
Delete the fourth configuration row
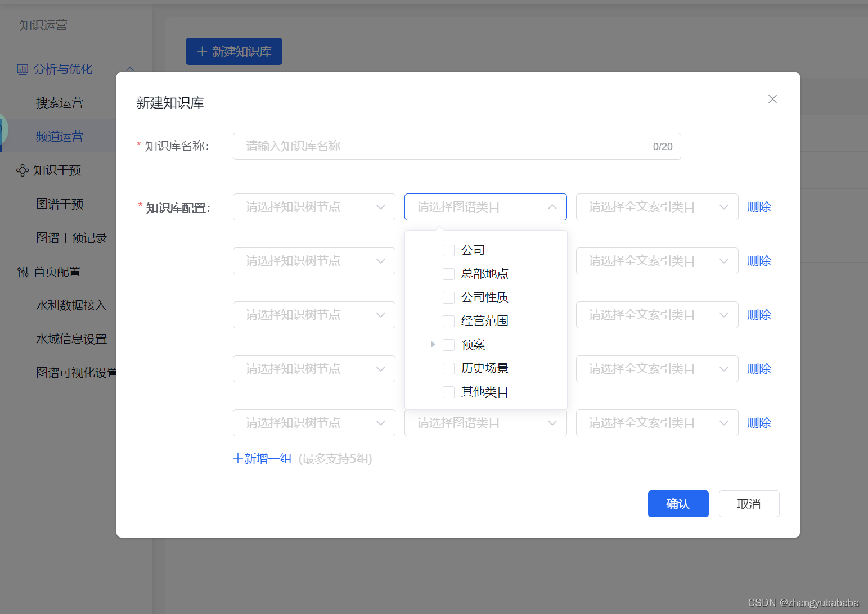point(759,369)
